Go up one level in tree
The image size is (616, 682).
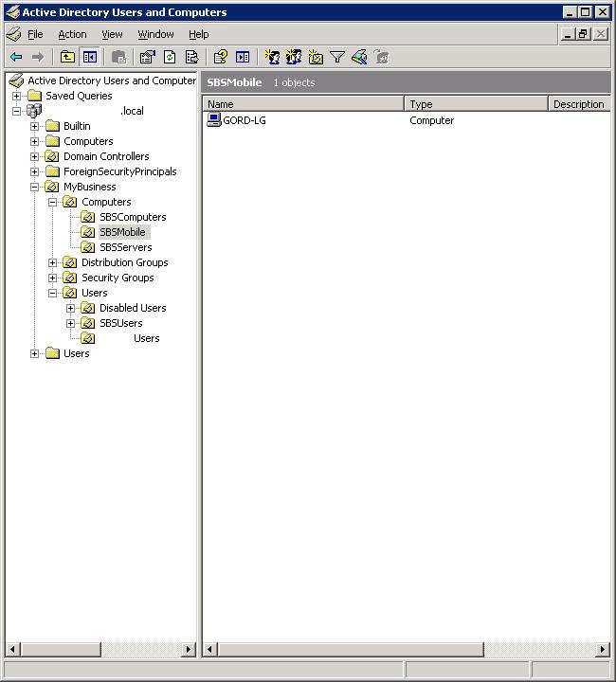(x=67, y=57)
